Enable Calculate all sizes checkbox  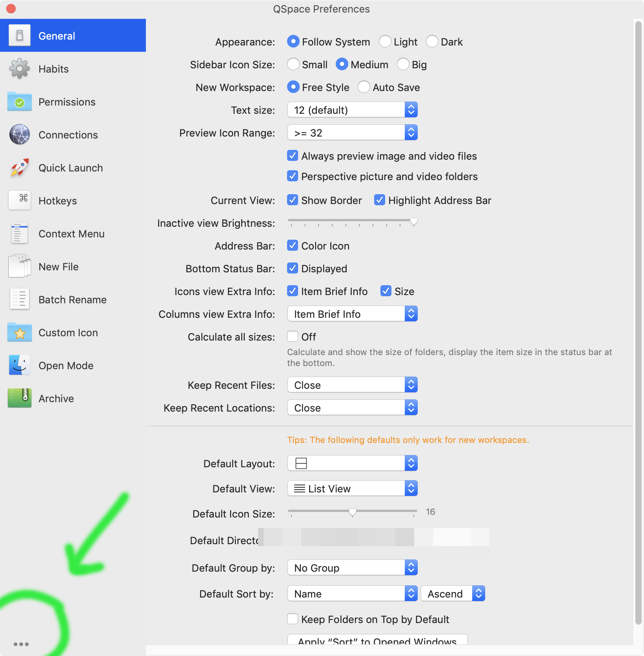click(x=293, y=336)
